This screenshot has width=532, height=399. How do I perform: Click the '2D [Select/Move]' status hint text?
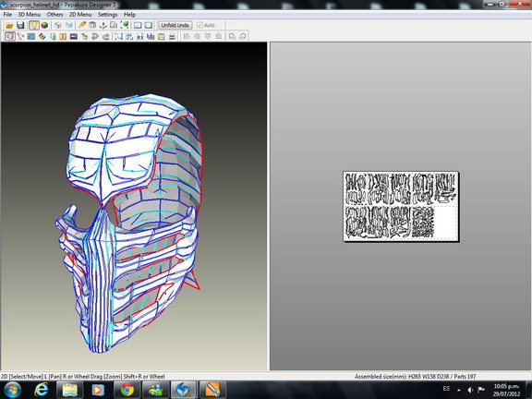tap(83, 376)
